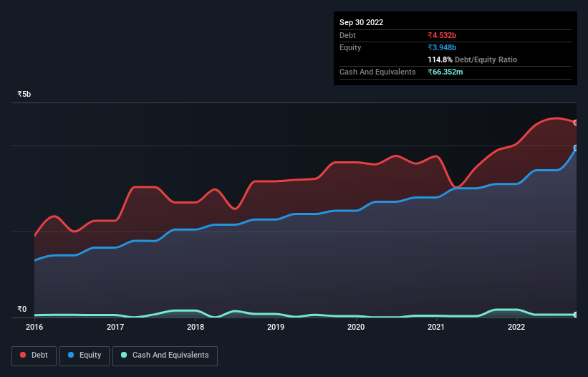Click the ₹5b y-axis label
The height and width of the screenshot is (377, 588).
click(24, 94)
